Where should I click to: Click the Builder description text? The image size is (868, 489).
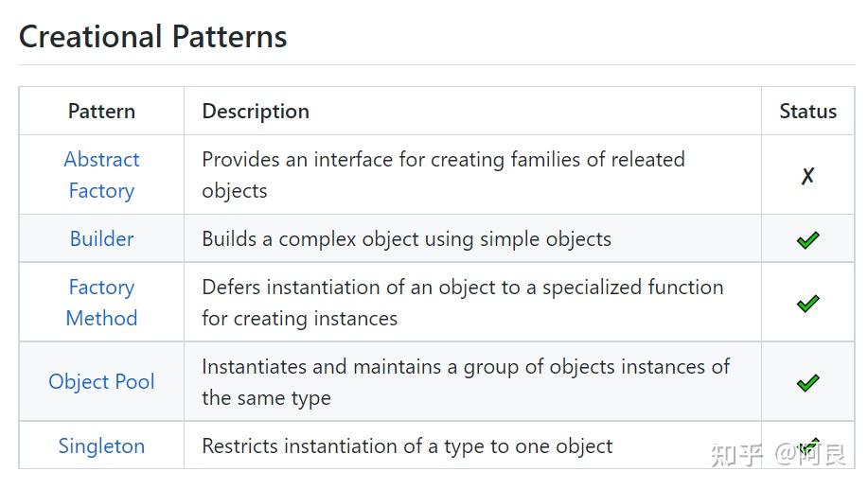coord(406,239)
